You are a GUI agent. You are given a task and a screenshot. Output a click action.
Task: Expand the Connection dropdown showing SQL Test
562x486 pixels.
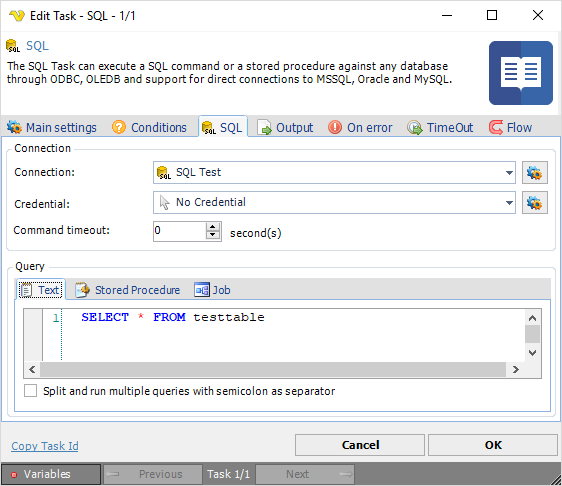pyautogui.click(x=334, y=172)
